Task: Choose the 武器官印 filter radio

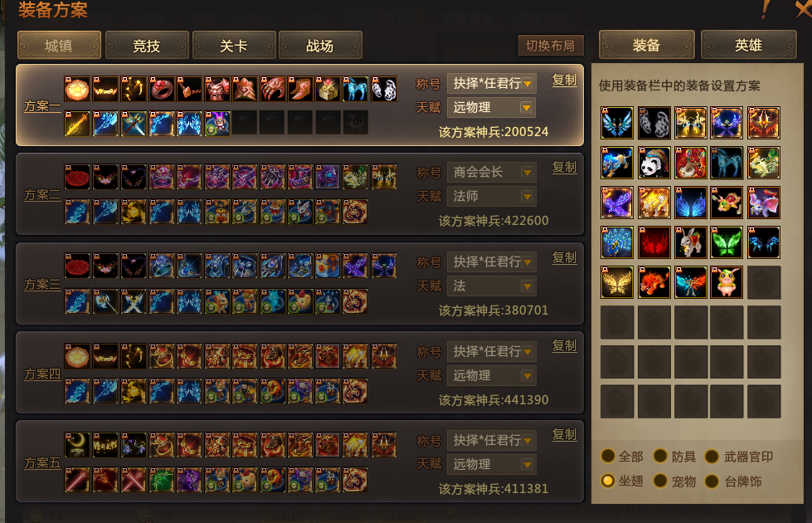Action: (712, 456)
